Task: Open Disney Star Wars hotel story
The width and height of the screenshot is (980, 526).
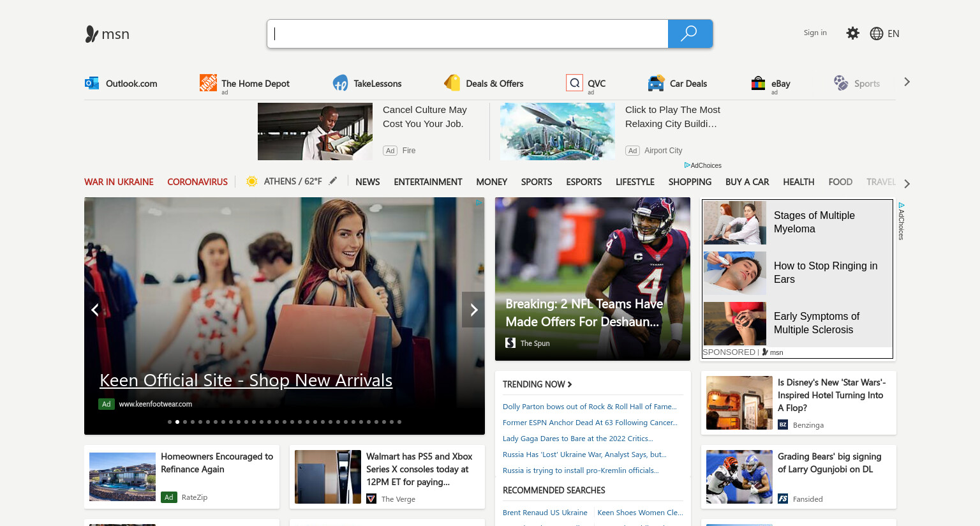Action: [x=799, y=403]
